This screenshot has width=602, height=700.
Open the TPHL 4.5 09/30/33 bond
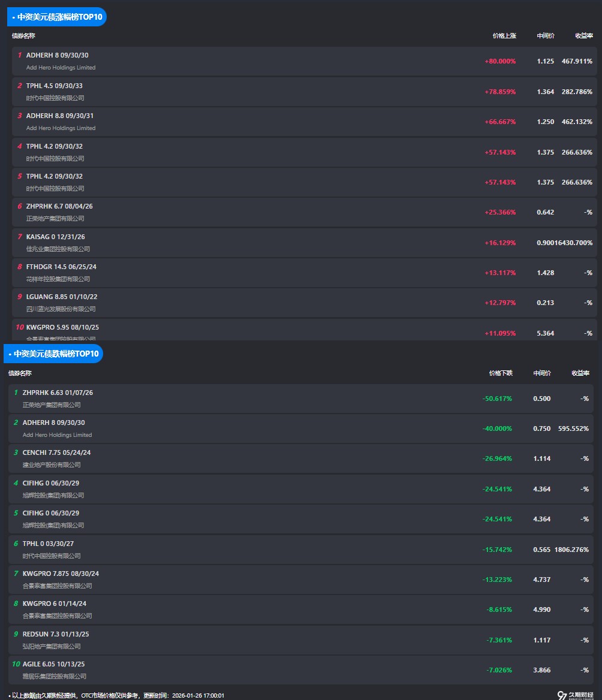coord(55,86)
